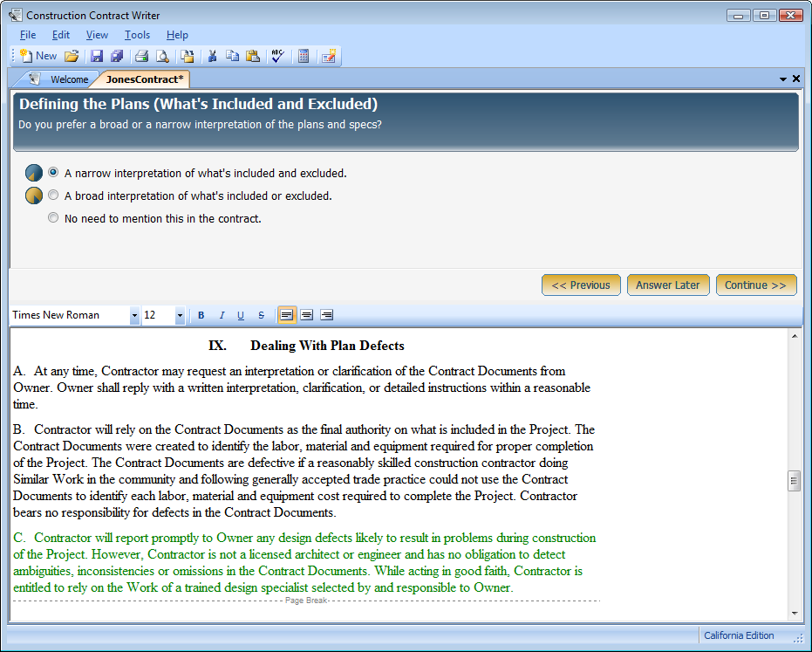Click the export-to-folder toolbar icon
This screenshot has height=652, width=812.
pyautogui.click(x=188, y=56)
